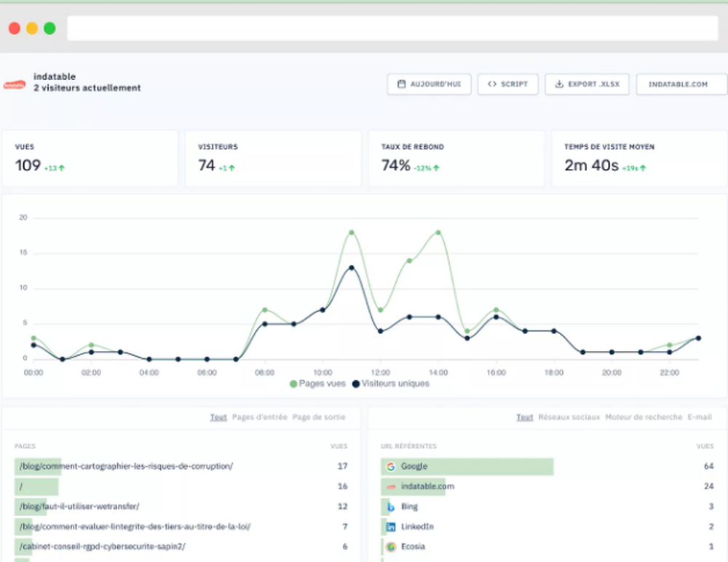Image resolution: width=728 pixels, height=562 pixels.
Task: Click the indatable.com referrer row
Action: pos(548,486)
